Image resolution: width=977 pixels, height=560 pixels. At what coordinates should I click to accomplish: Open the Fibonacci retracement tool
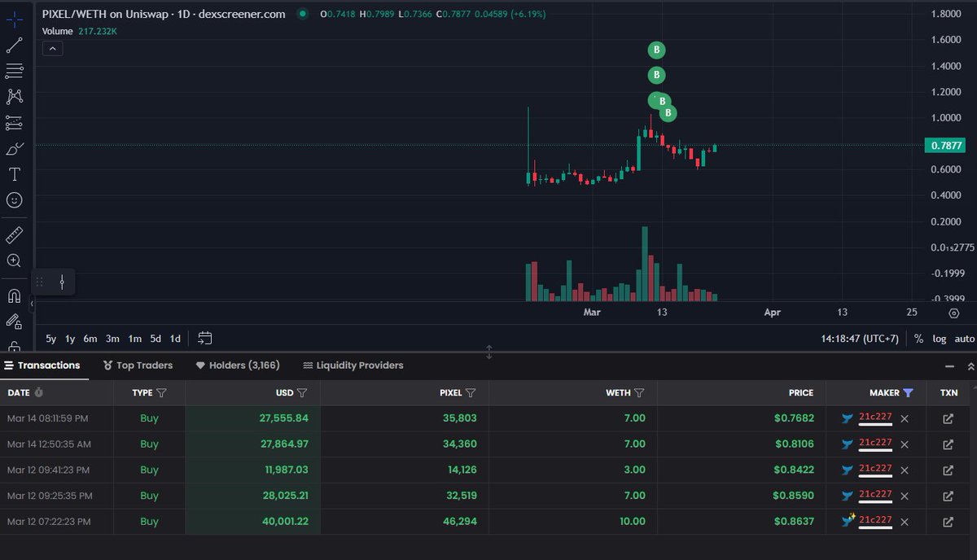[x=14, y=70]
